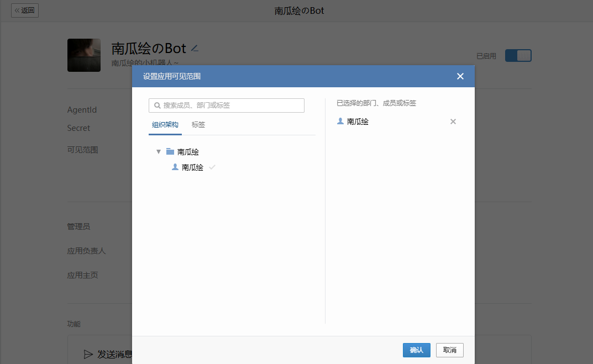Click the 发送消息 paper plane icon
Screen dimensions: 593x364
click(88, 354)
